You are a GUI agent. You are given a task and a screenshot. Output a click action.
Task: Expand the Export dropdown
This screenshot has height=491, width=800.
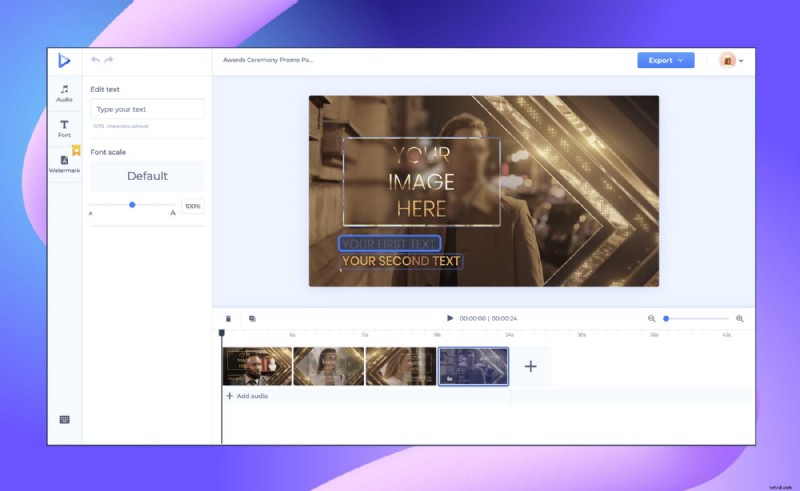(665, 60)
